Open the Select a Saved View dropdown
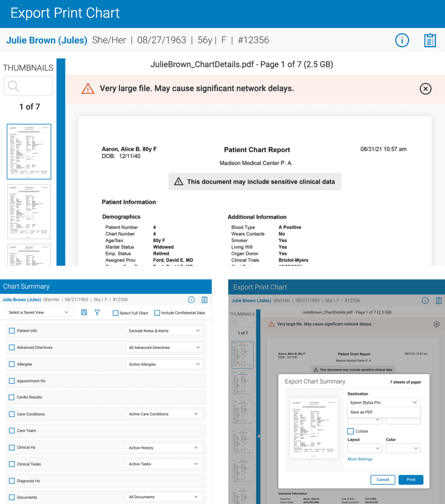 click(39, 313)
